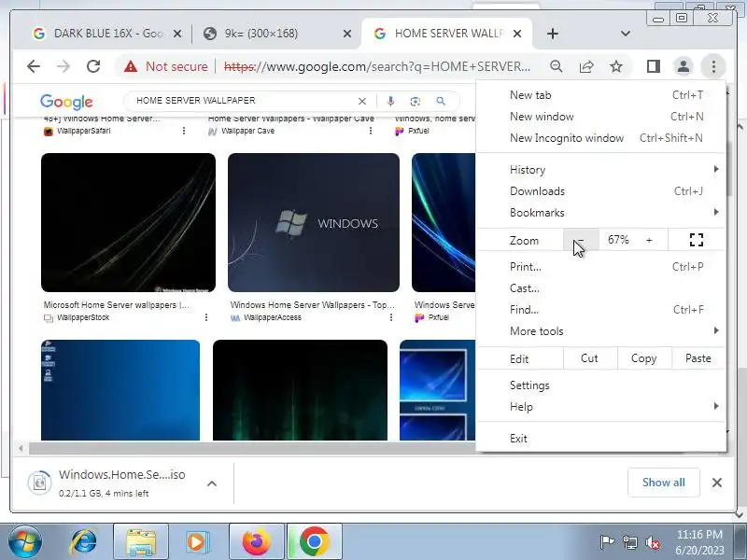Open Microsoft Home Server wallpapers link
This screenshot has width=747, height=560.
pos(116,305)
